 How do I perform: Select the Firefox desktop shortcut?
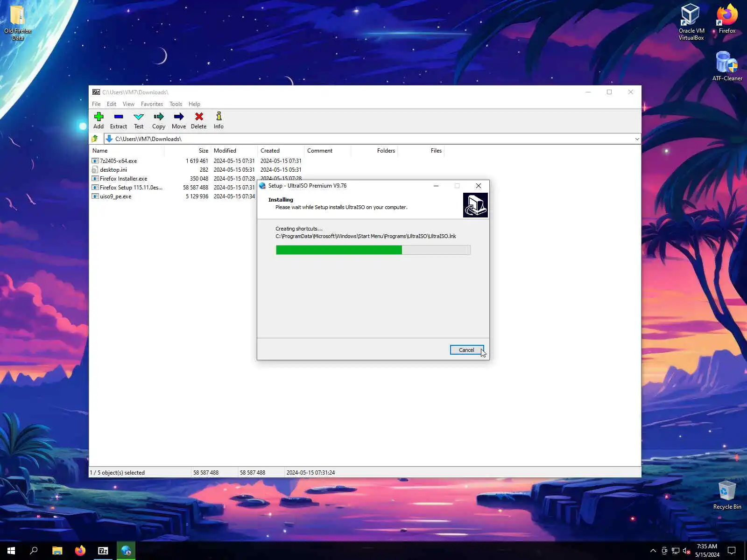pos(727,19)
